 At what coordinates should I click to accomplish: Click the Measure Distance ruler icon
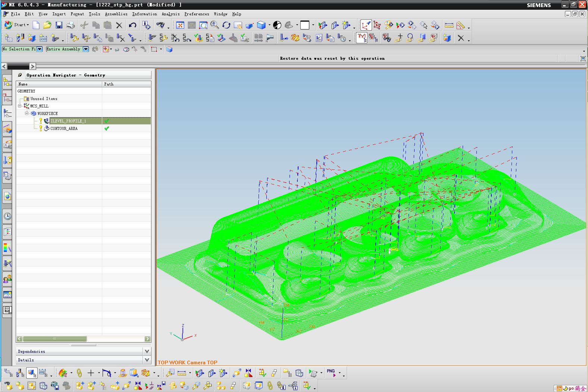click(x=449, y=25)
